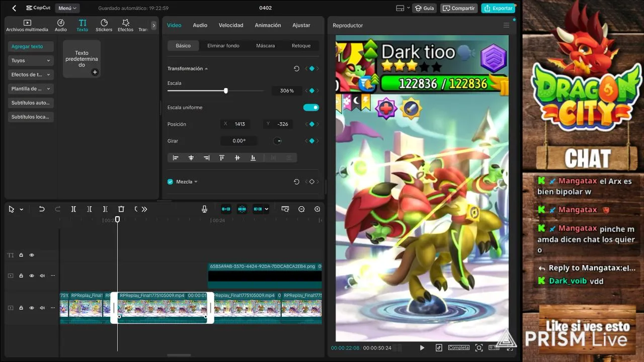644x362 pixels.
Task: Show more media tabs arrow
Action: coord(154,25)
